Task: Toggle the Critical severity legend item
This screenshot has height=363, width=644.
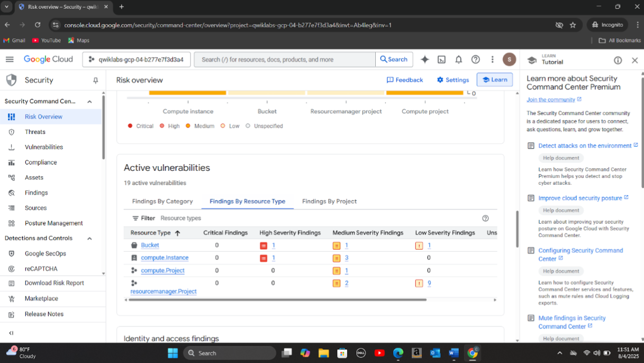Action: (x=141, y=126)
